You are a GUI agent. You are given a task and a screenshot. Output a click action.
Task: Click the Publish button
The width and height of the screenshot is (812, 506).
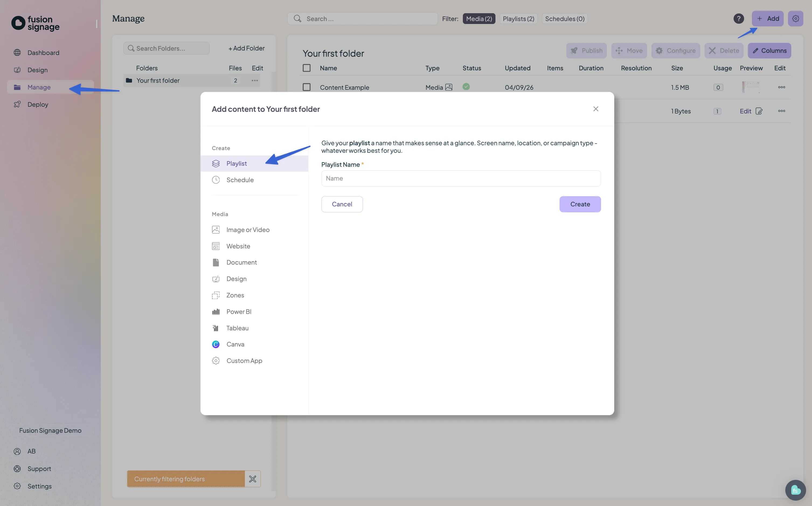(586, 51)
